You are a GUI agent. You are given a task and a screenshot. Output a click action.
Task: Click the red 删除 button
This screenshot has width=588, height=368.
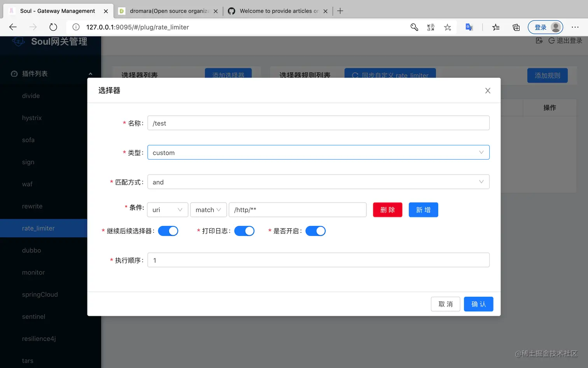[387, 210]
